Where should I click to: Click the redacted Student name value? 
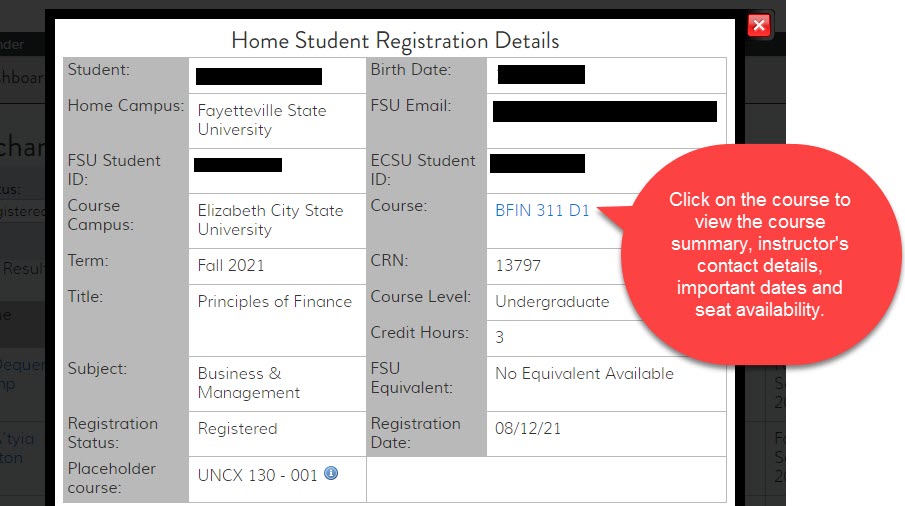(x=259, y=76)
